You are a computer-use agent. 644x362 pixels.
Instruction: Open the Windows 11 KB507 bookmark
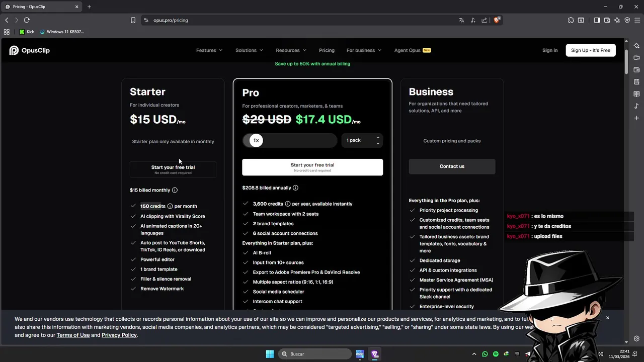click(62, 32)
